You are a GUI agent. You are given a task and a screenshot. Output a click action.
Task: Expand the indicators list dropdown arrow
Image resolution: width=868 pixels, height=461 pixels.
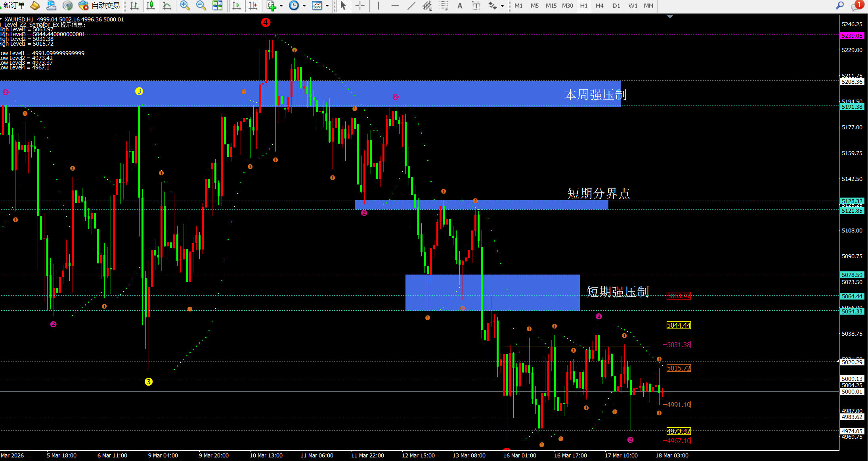(281, 6)
